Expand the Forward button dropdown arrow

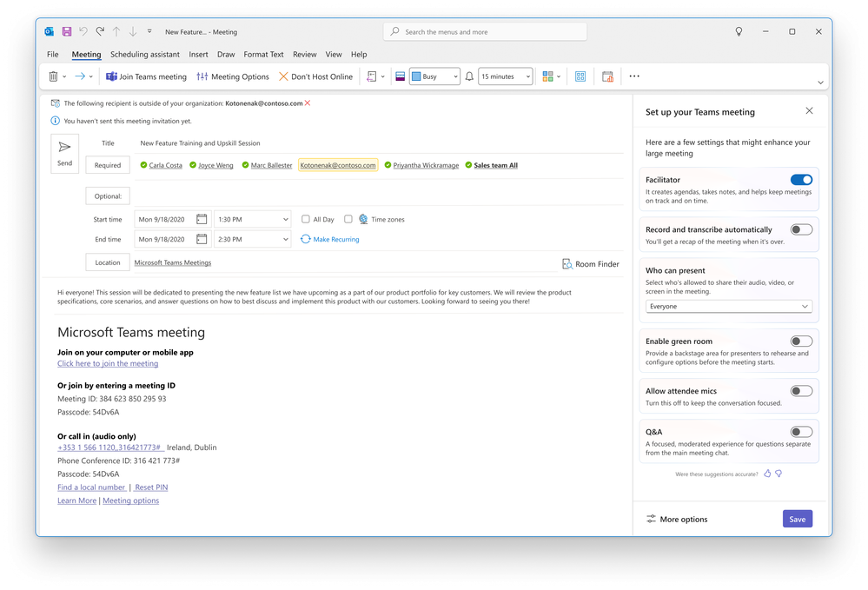coord(90,77)
